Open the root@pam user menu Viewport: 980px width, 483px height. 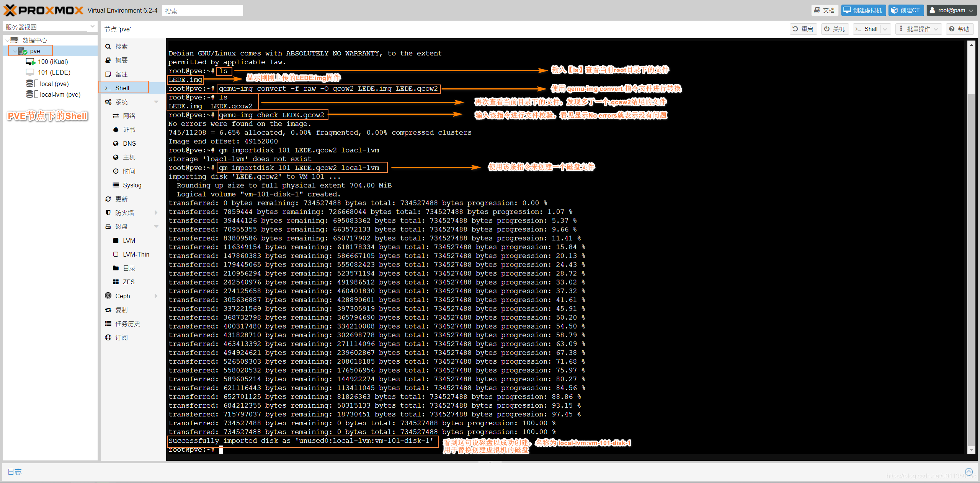[951, 10]
